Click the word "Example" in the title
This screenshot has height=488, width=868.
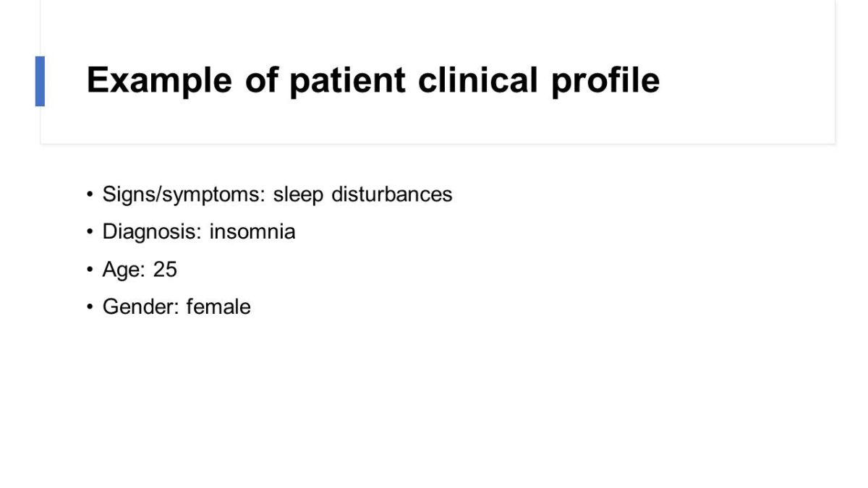point(159,80)
